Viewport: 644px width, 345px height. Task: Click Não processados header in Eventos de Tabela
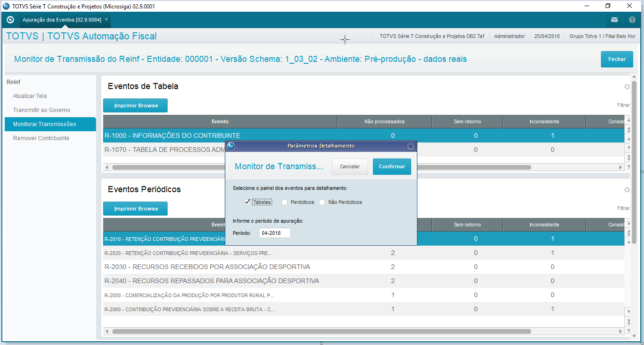click(385, 122)
